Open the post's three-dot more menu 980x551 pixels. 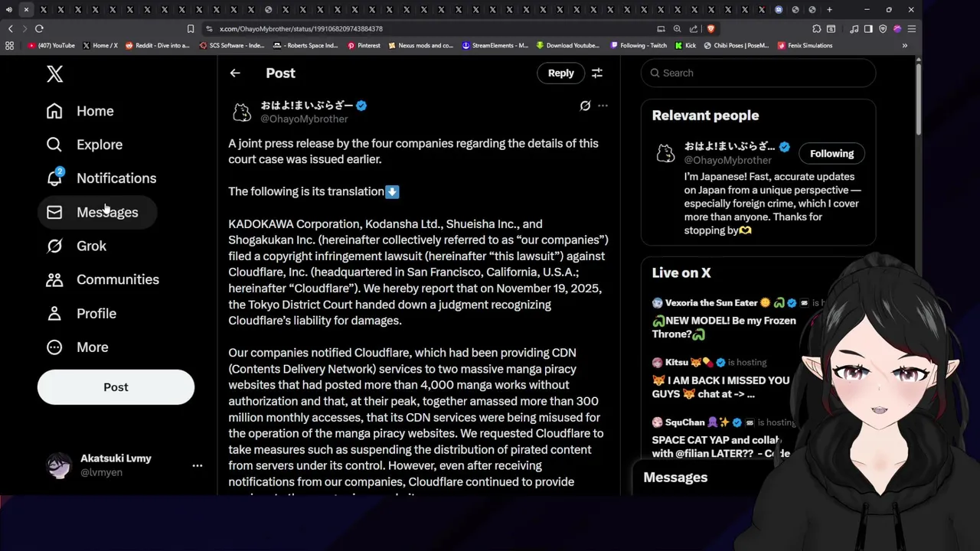tap(603, 106)
